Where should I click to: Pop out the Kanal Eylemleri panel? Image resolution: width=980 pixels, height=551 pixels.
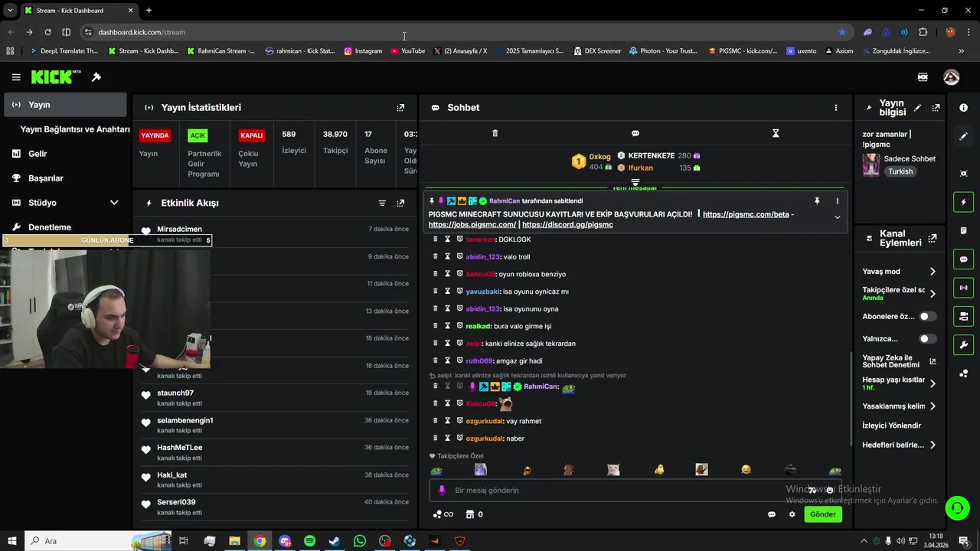coord(933,239)
